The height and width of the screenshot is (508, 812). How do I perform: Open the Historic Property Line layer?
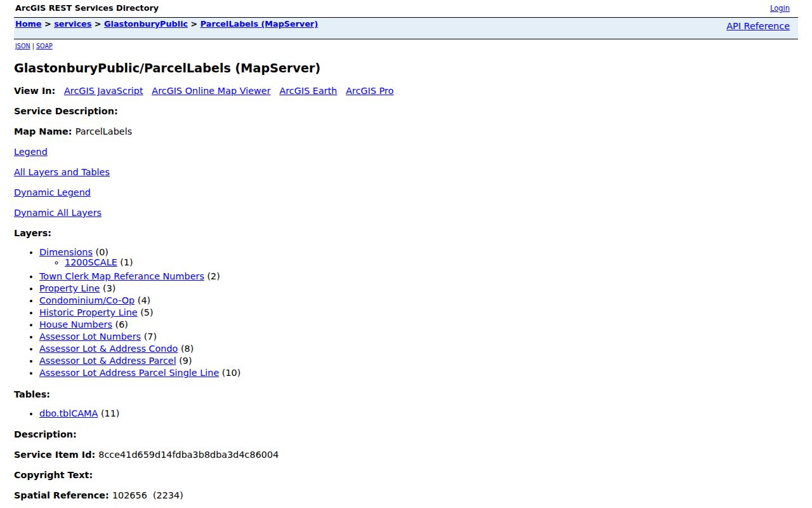[88, 312]
